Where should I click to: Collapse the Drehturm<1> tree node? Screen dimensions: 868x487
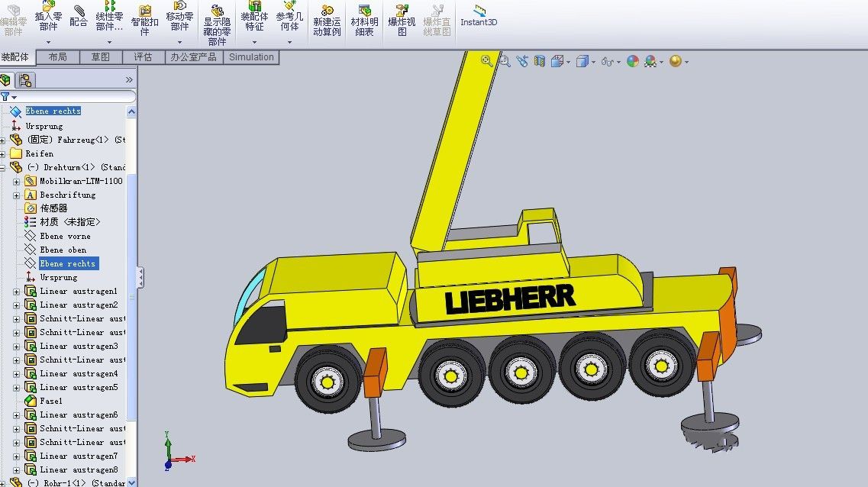[3, 168]
